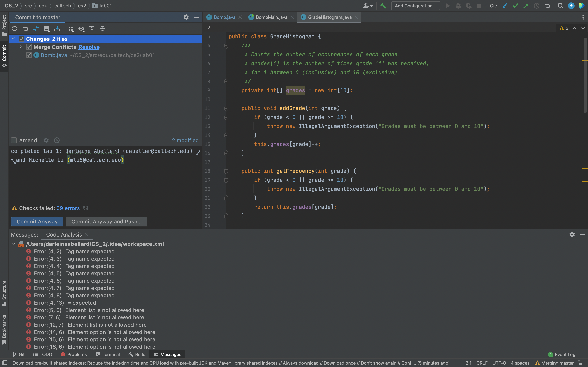Screen dimensions: 588x367
Task: Toggle the Merge Conflicts checkbox
Action: click(x=29, y=47)
